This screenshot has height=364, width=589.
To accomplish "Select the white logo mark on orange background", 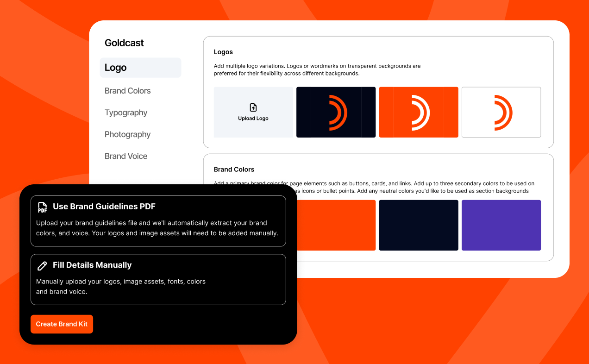I will tap(418, 112).
